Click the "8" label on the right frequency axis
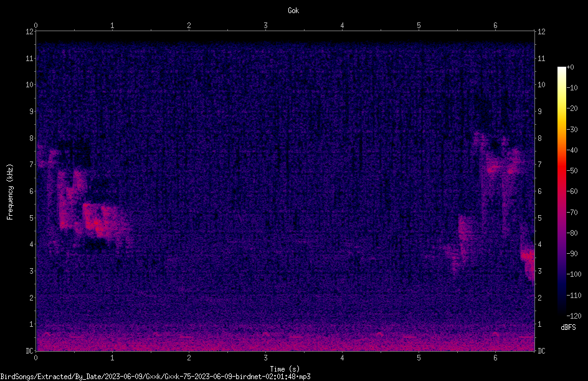Screen dimensions: 588x381 point(539,138)
